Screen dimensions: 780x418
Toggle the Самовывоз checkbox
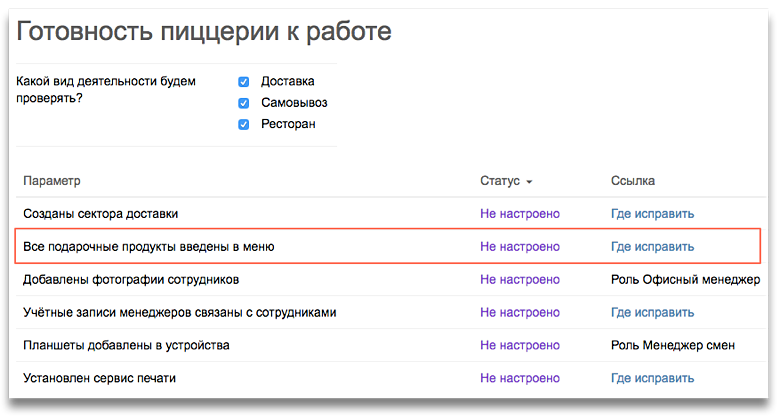click(244, 103)
